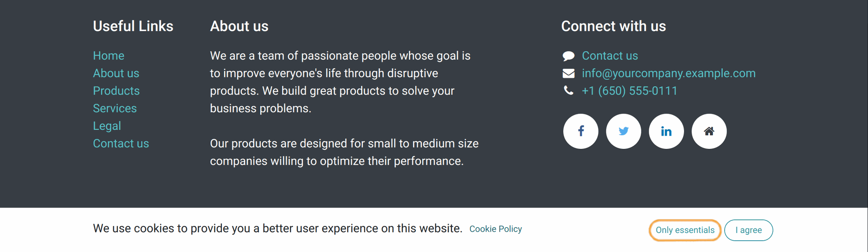This screenshot has height=252, width=868.
Task: Open the Facebook social icon
Action: [580, 131]
